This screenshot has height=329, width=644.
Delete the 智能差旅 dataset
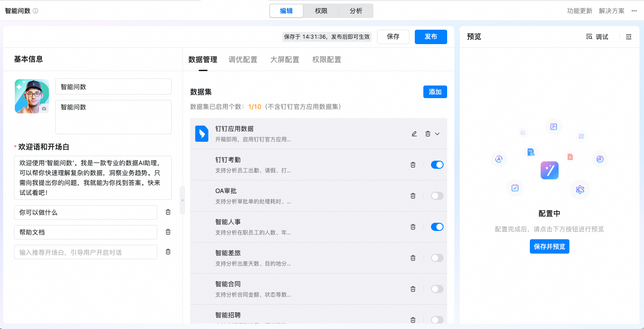[413, 258]
